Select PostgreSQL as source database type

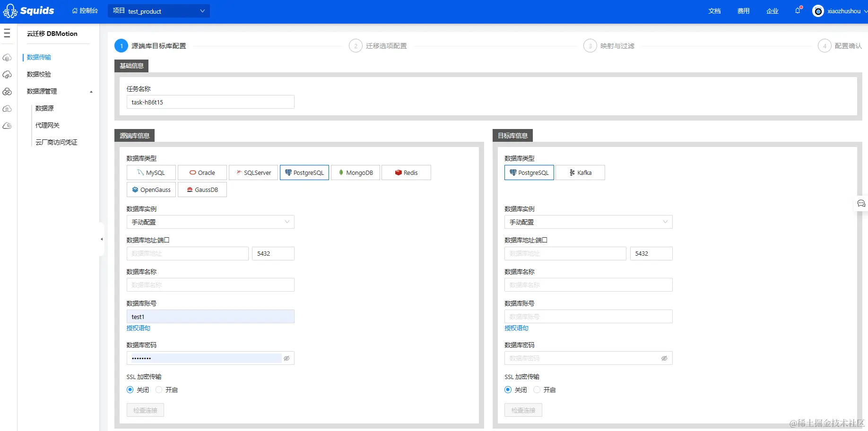304,172
